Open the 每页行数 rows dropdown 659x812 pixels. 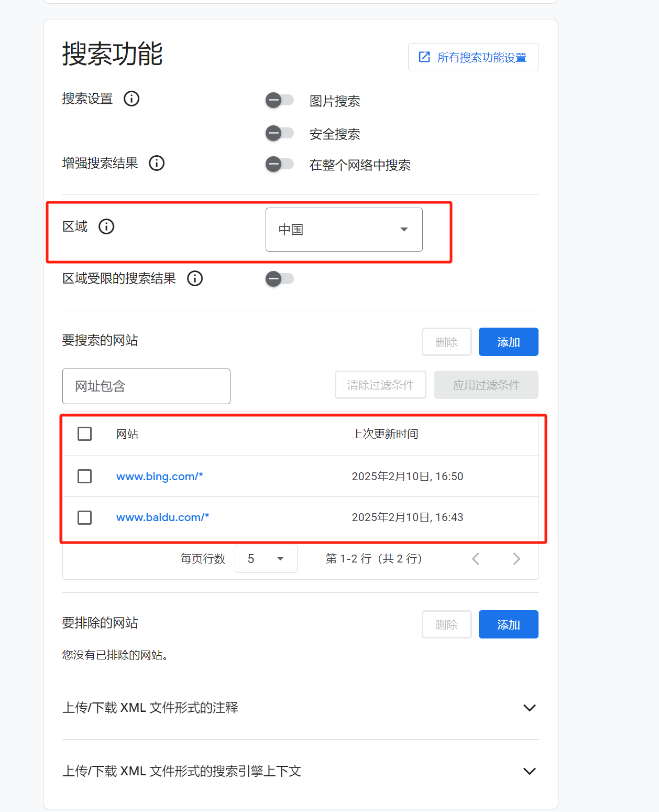tap(266, 559)
